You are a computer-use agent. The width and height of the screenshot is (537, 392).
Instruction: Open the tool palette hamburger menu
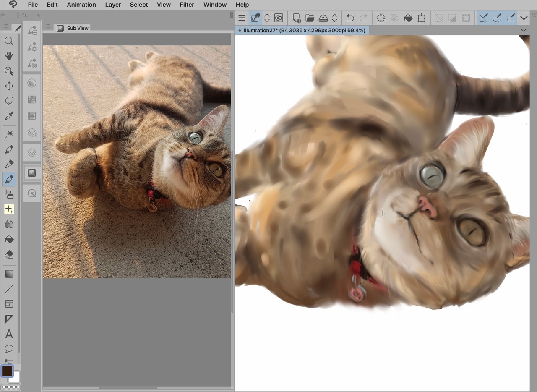click(6, 26)
